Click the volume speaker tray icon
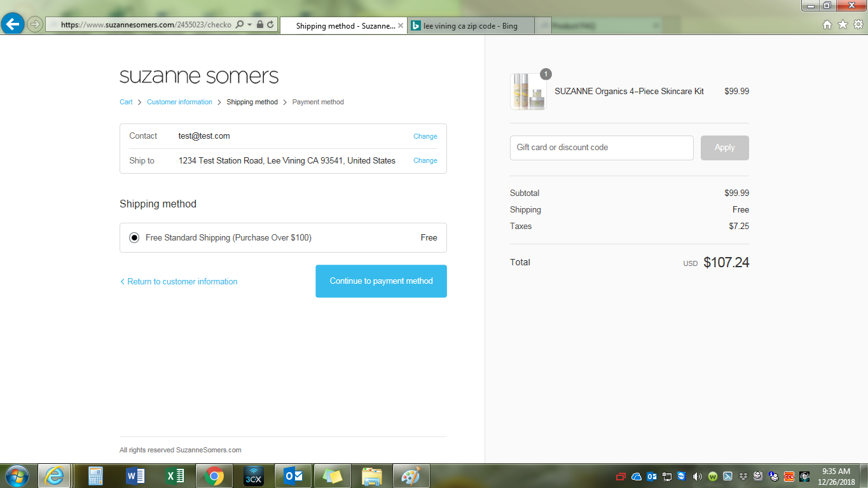The width and height of the screenshot is (868, 488). 697,476
